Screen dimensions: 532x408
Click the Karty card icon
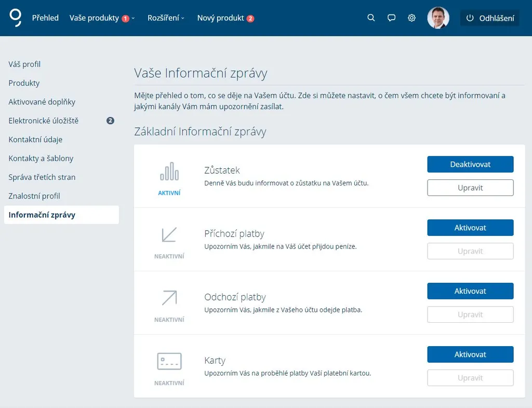[x=169, y=361]
